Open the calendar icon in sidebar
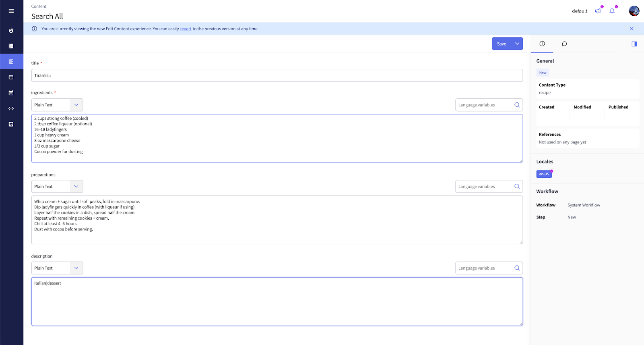Screen dimensions: 644x345 pyautogui.click(x=11, y=93)
